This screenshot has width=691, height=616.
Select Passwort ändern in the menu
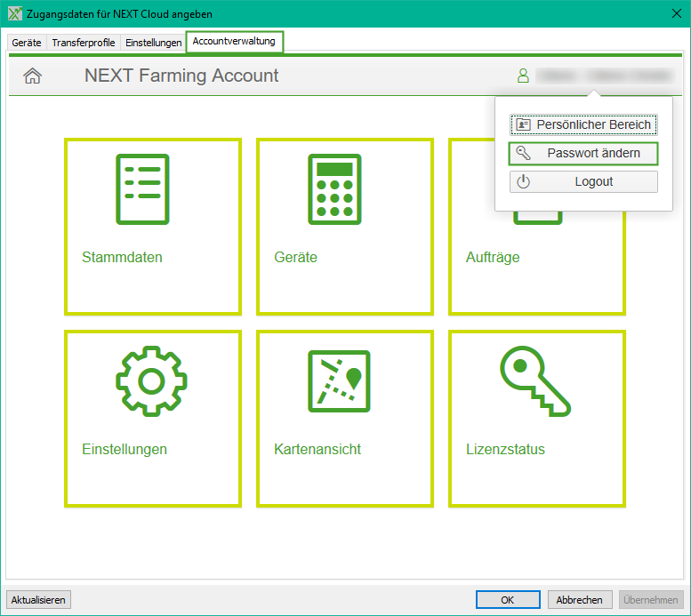point(583,154)
